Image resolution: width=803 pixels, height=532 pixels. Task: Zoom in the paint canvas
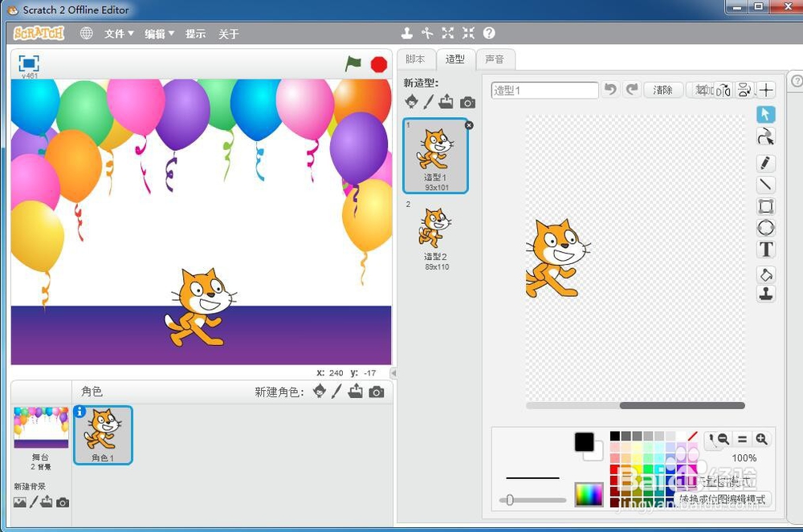(x=761, y=439)
